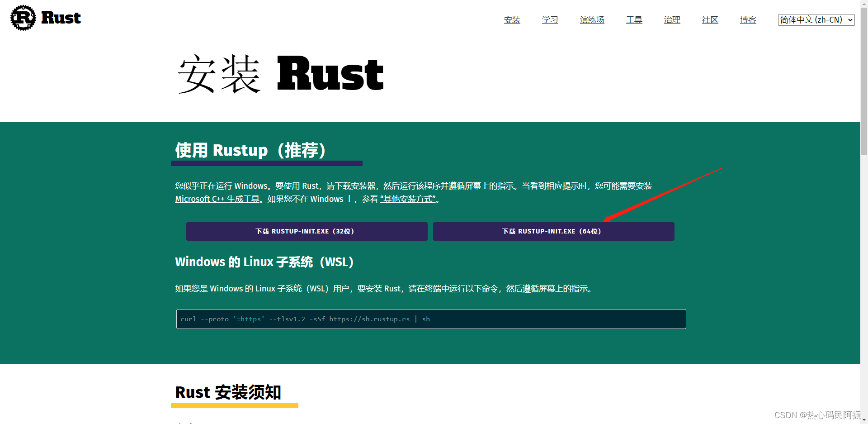Click the Rust 安装须知 heading
Image resolution: width=868 pixels, height=424 pixels.
pos(228,392)
